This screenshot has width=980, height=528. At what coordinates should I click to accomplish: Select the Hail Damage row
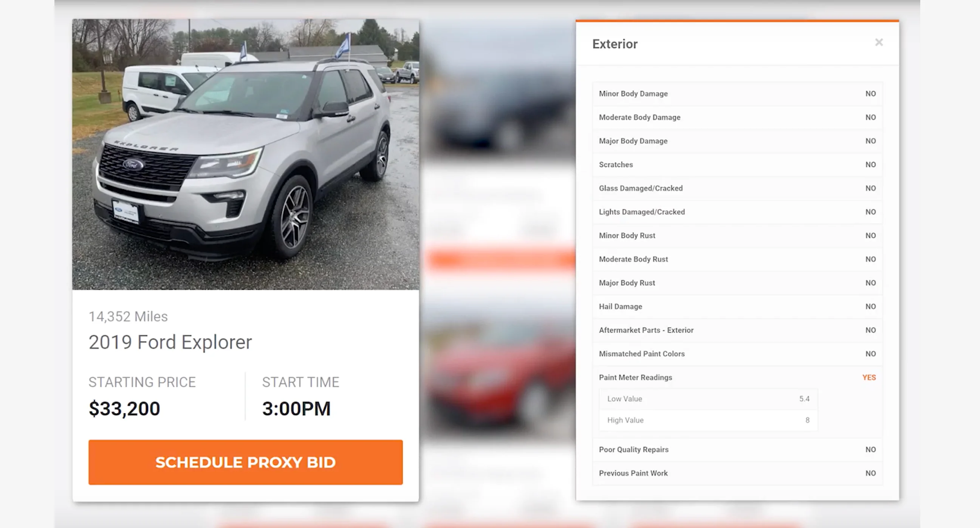point(737,306)
